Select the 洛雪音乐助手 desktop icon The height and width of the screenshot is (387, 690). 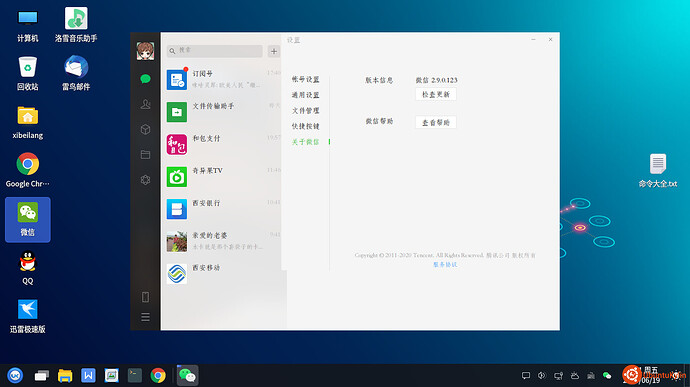(76, 25)
